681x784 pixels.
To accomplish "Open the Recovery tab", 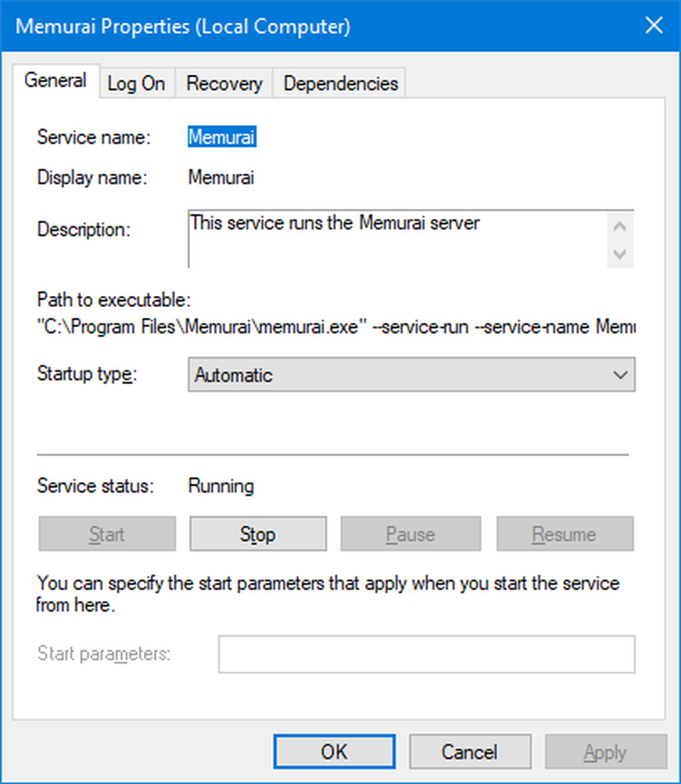I will click(x=224, y=82).
